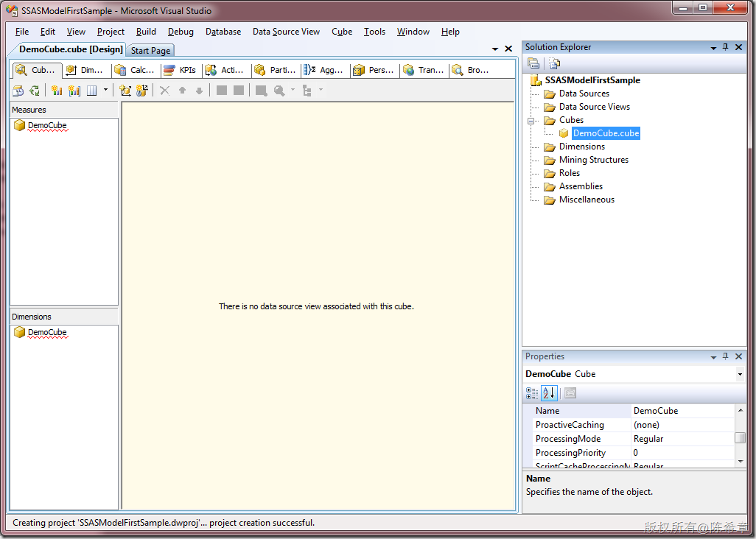The width and height of the screenshot is (756, 539).
Task: Switch to the KPIs designer tab
Action: point(181,71)
